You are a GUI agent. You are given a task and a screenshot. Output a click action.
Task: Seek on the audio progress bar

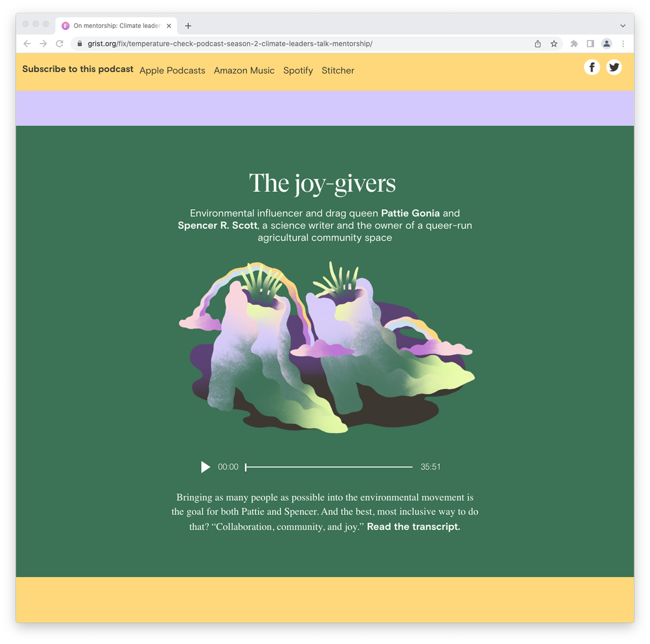tap(329, 467)
